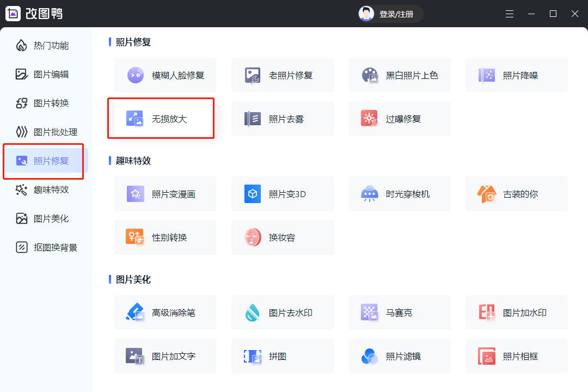Select the 高级消除笔 advanced eraser tool
This screenshot has width=588, height=392.
tap(165, 313)
